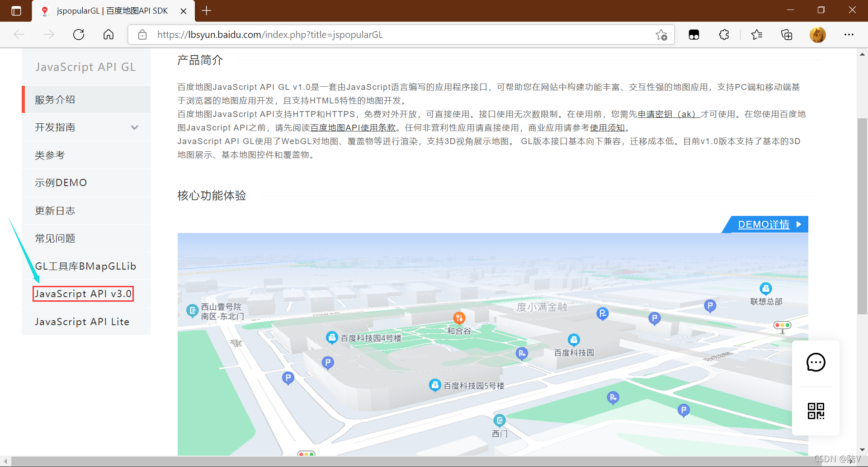Click the browser refresh icon
The width and height of the screenshot is (868, 467).
79,35
